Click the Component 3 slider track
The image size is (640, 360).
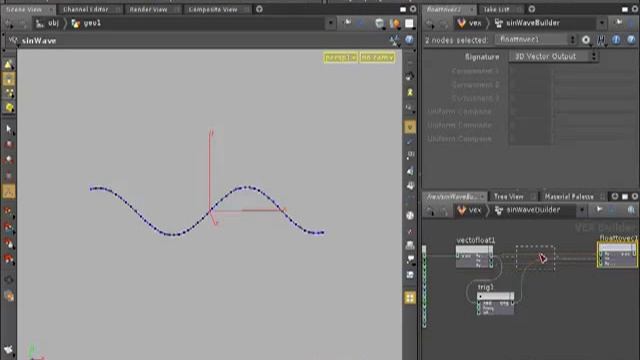(x=595, y=98)
